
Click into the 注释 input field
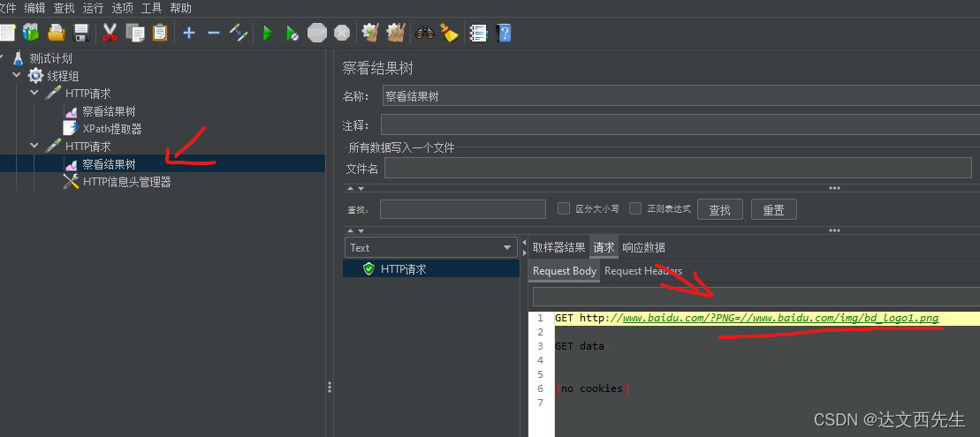point(680,124)
